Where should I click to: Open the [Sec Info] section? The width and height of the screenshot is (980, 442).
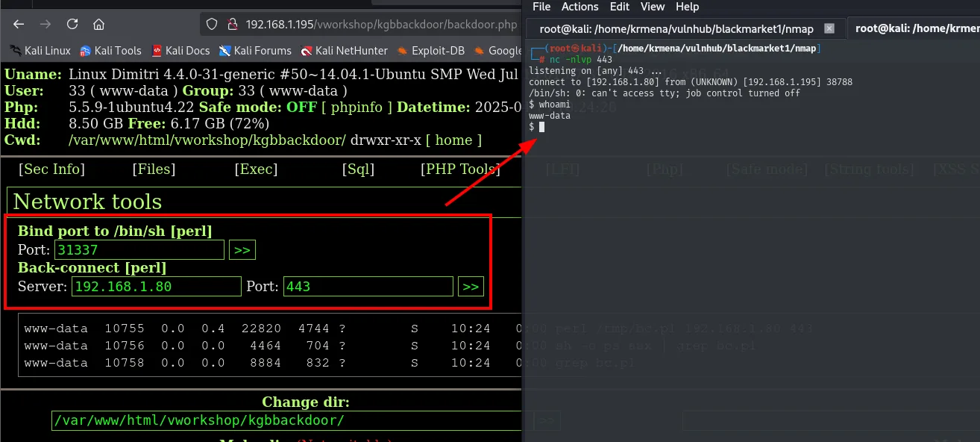(51, 169)
